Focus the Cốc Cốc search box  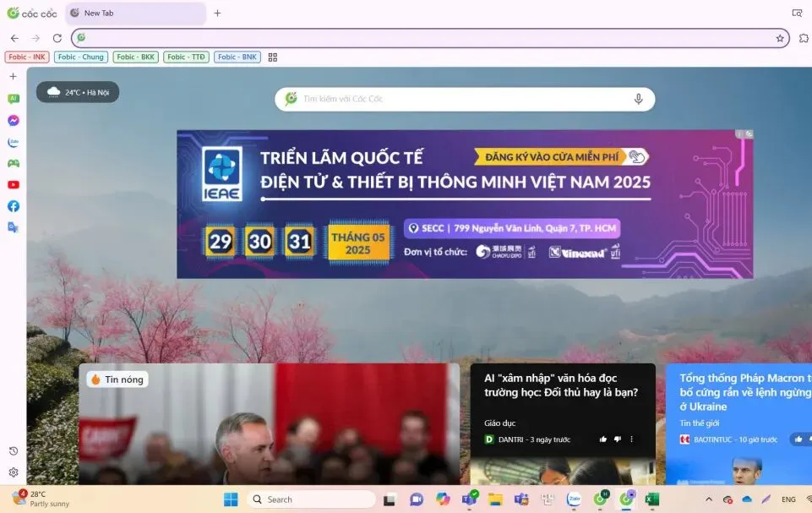click(465, 99)
